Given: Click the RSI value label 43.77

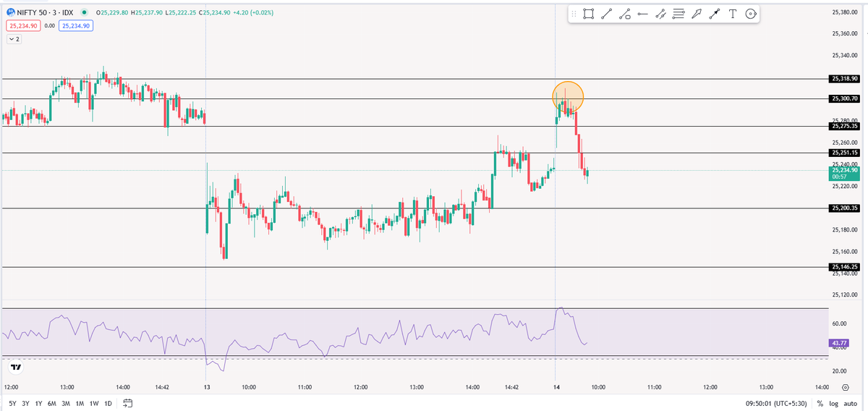Looking at the screenshot, I should click(839, 343).
